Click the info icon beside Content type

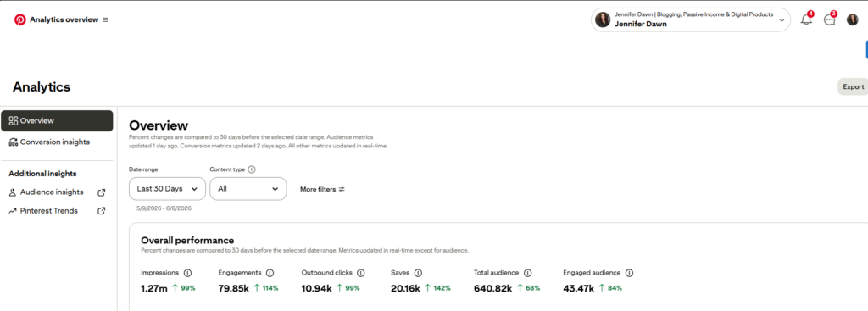(x=251, y=169)
